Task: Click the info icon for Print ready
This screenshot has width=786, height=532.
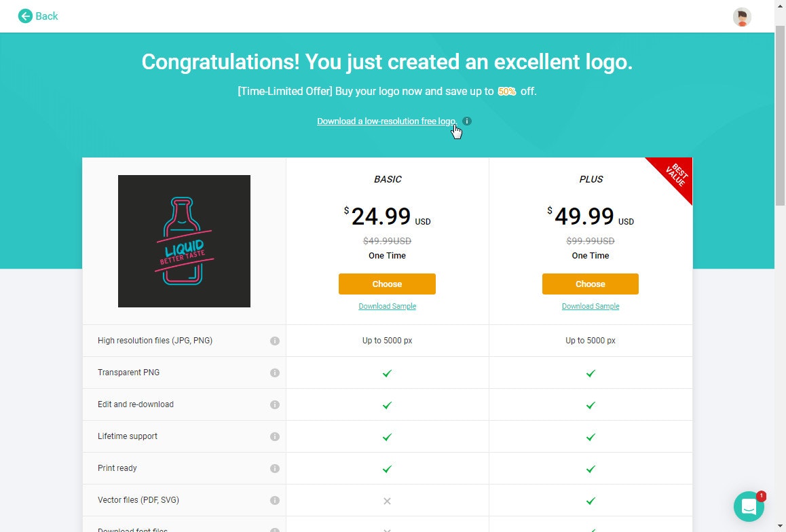Action: click(275, 468)
